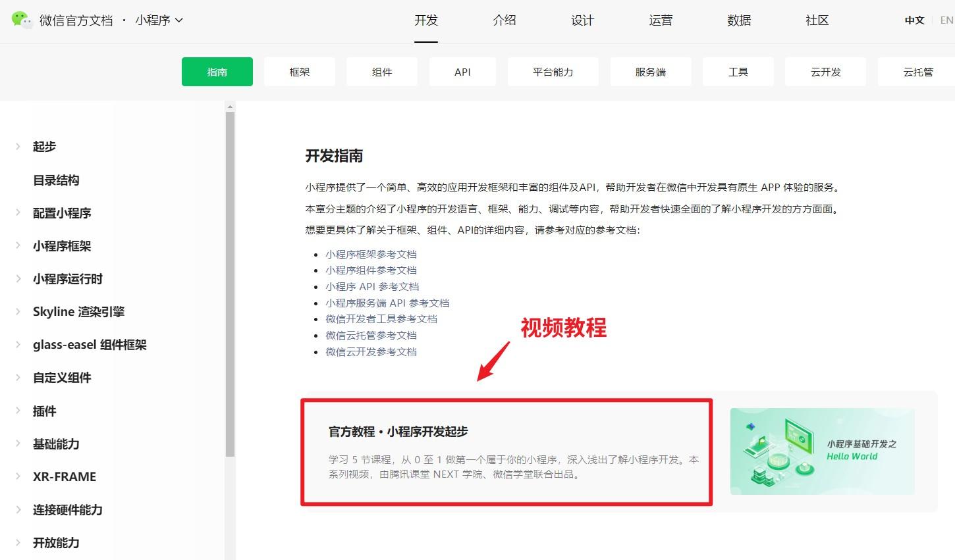955x560 pixels.
Task: Expand the 配置小程序 sidebar chevron
Action: (x=18, y=213)
